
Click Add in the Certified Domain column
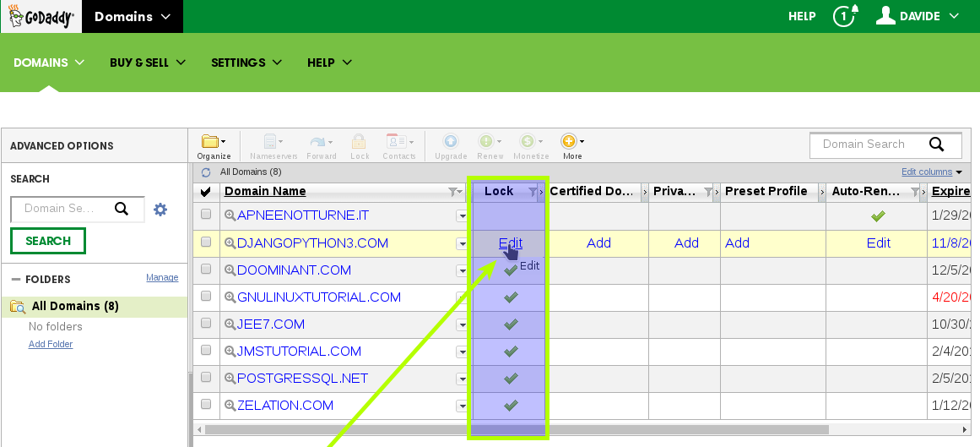(x=598, y=243)
